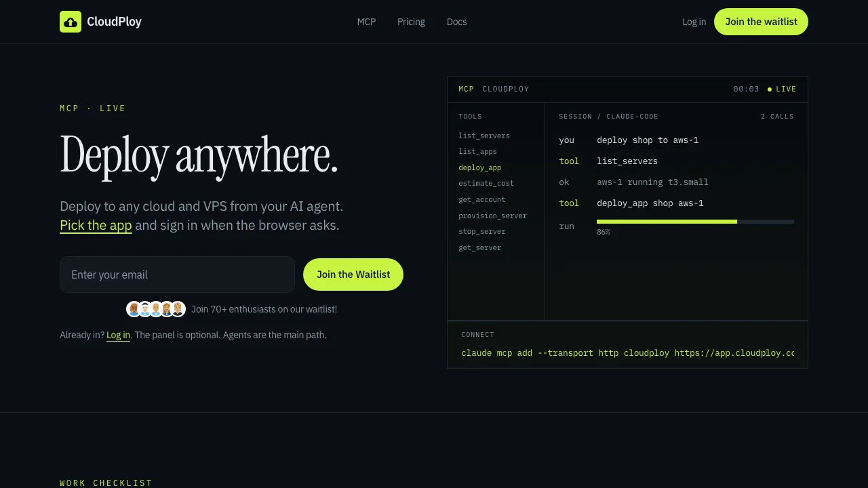Click the list_servers tool call in session

coord(627,161)
